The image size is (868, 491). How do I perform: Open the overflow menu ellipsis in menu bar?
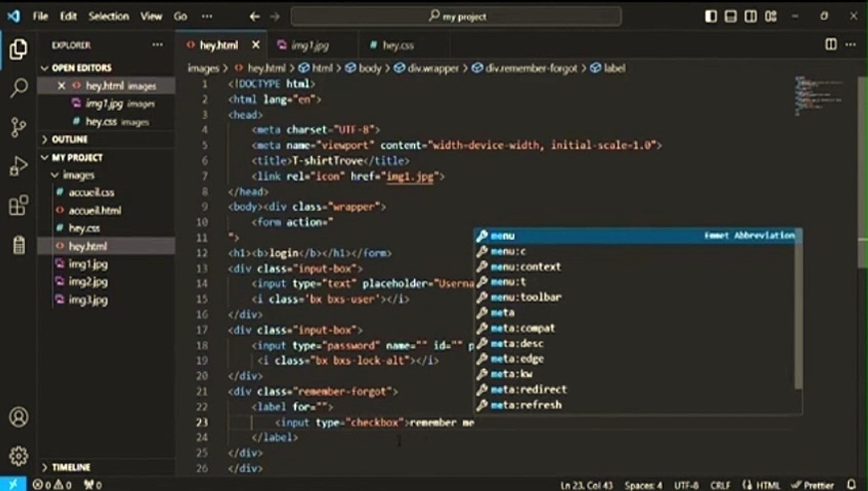pos(207,16)
